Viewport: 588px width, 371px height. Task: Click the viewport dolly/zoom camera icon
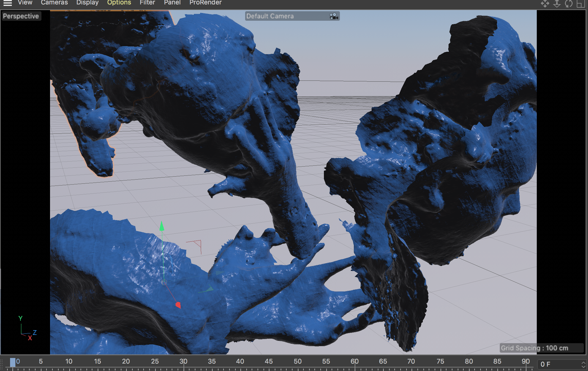pyautogui.click(x=557, y=4)
